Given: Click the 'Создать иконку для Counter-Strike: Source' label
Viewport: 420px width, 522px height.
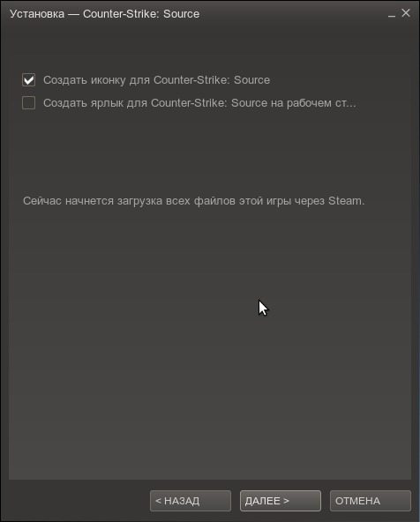Looking at the screenshot, I should click(156, 80).
